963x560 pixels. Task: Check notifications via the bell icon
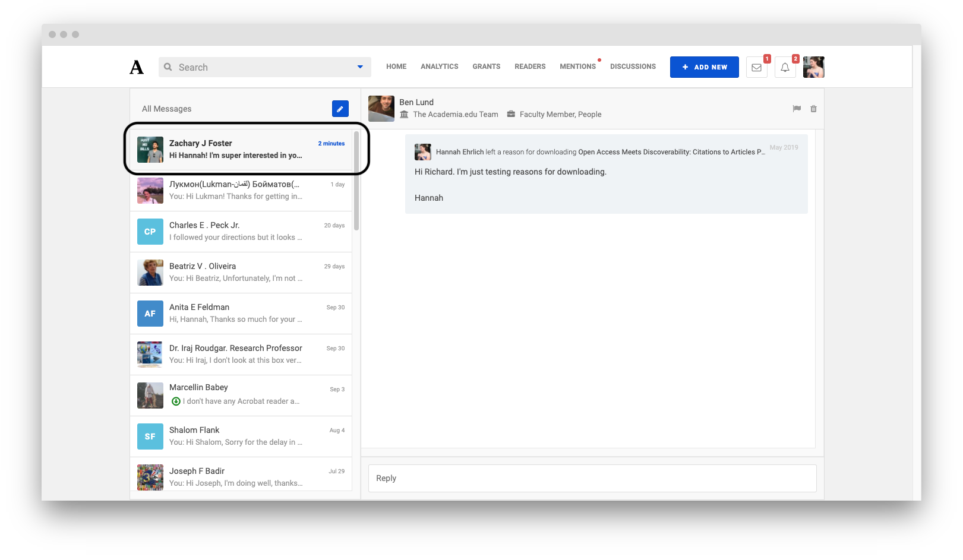(x=785, y=67)
